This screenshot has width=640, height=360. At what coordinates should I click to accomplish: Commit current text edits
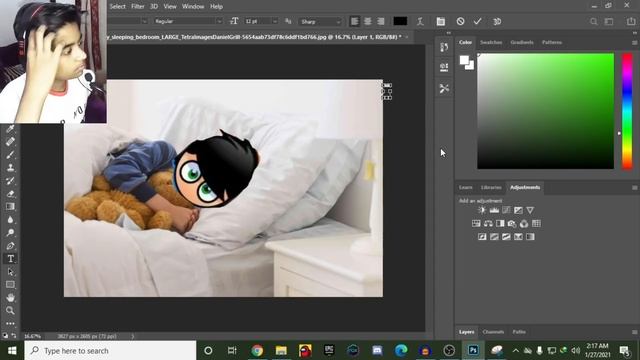pyautogui.click(x=478, y=21)
